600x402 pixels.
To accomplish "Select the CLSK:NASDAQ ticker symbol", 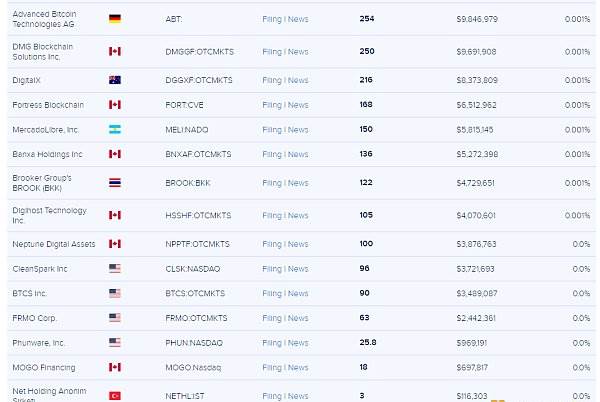I will tap(192, 269).
